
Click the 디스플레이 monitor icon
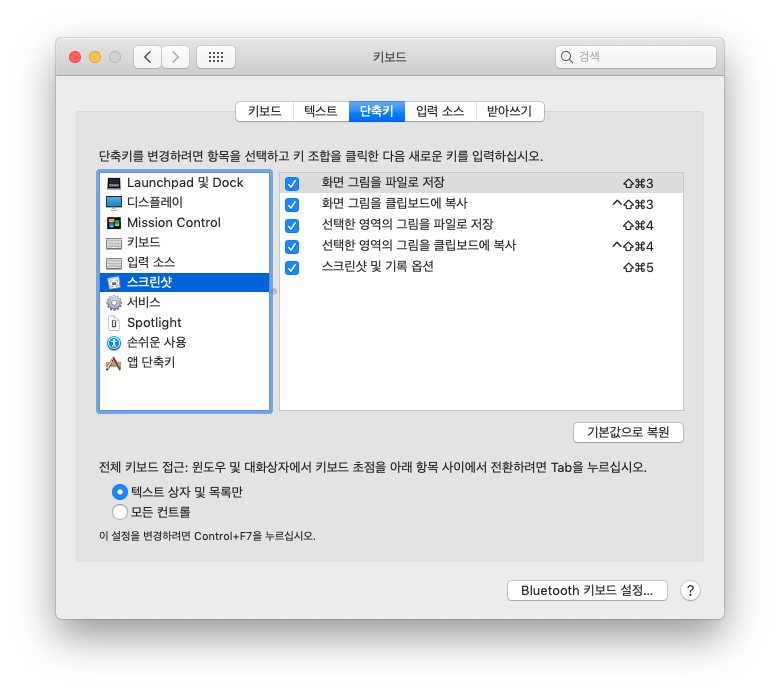click(x=114, y=202)
